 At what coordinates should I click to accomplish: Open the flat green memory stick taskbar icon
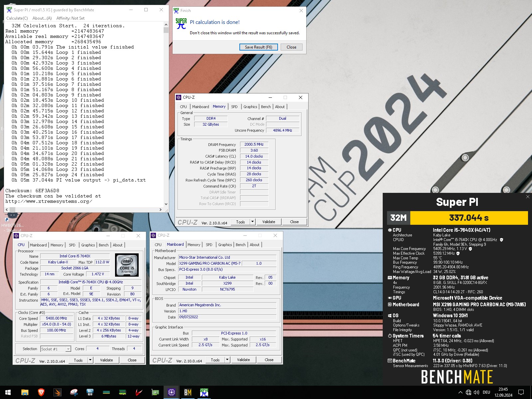click(106, 392)
